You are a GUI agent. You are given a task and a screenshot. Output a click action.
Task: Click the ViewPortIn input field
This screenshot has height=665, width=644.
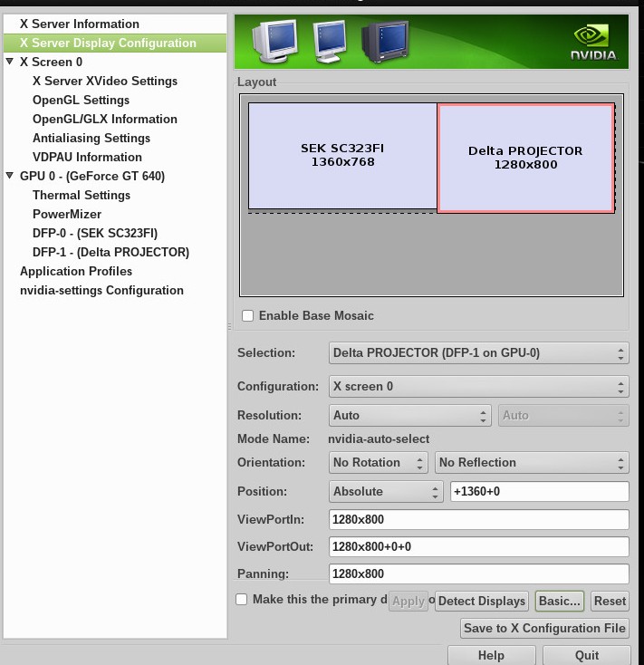coord(478,519)
